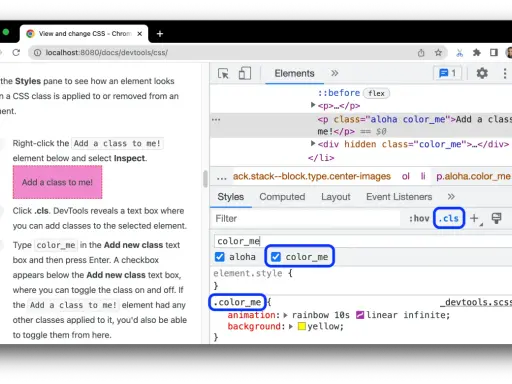
Task: Expand the hidden div color_me node
Action: 312,144
